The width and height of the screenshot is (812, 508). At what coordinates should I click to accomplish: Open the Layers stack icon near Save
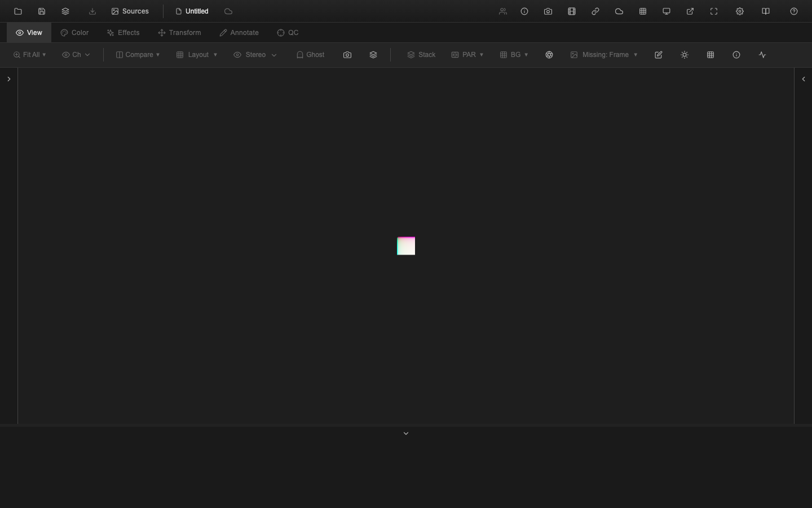pyautogui.click(x=65, y=11)
